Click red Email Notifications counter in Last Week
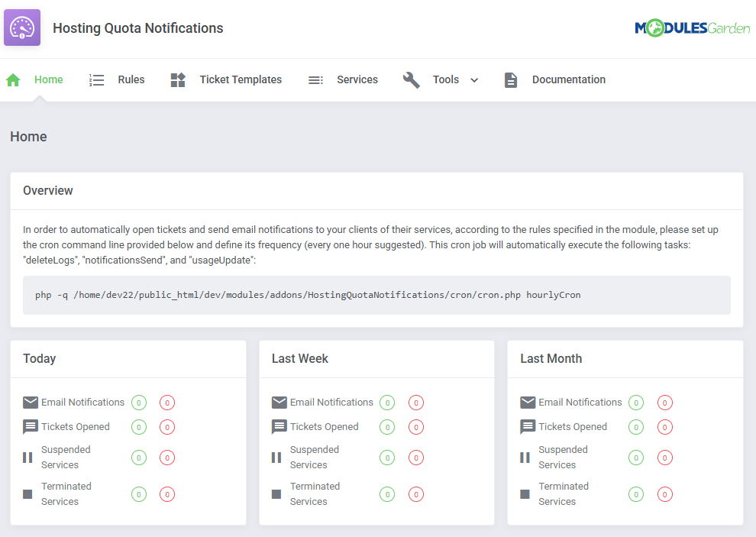Screen dimensions: 756x537 416,403
